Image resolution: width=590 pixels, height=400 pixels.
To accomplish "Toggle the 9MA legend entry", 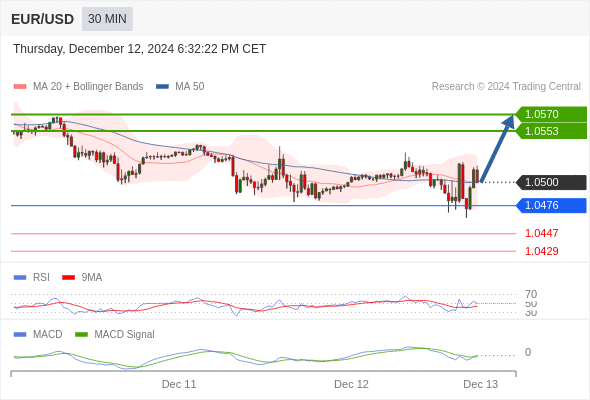I will click(x=82, y=278).
